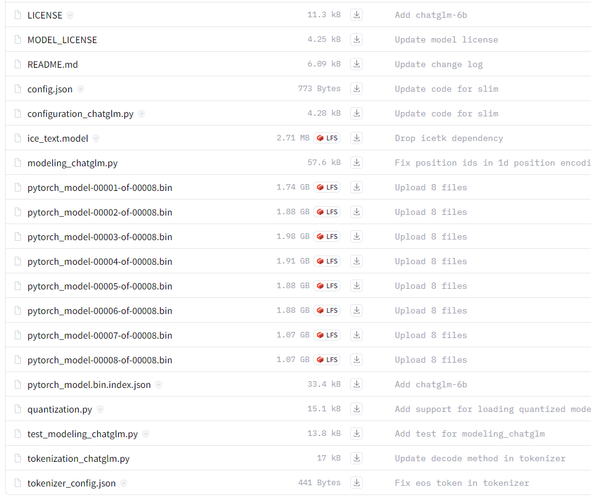Open pytorch_model-00008-of-00008.bin file page
The height and width of the screenshot is (500, 591).
point(100,360)
